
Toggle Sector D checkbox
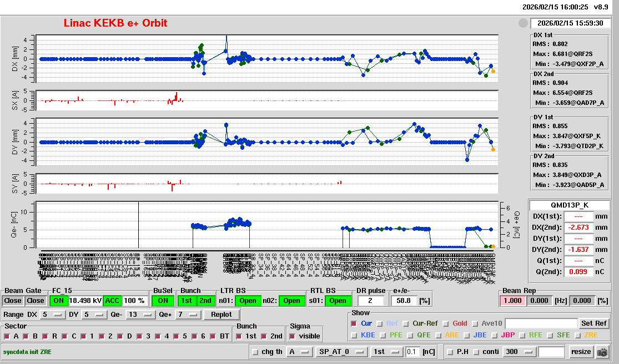120,336
